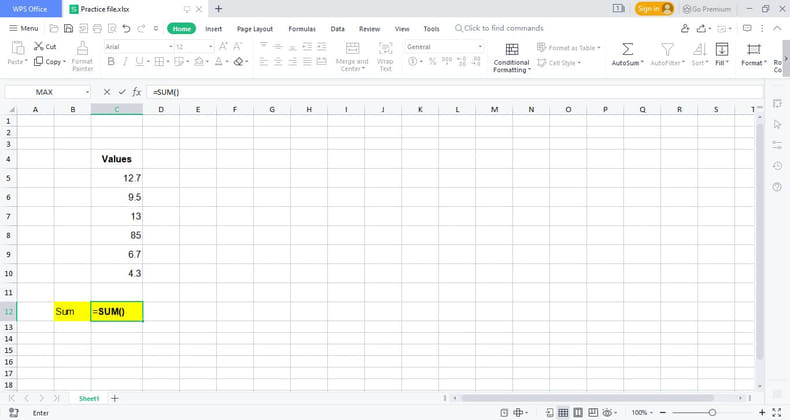790x420 pixels.
Task: Click the zoom slider handle
Action: pos(712,412)
